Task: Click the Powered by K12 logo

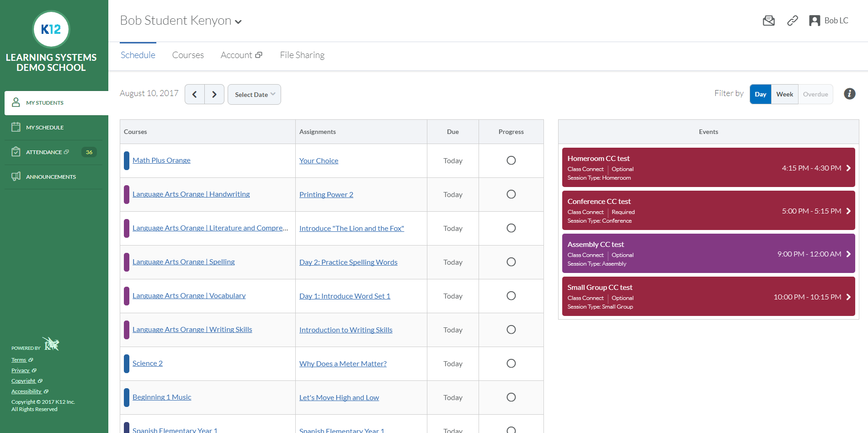Action: (51, 344)
